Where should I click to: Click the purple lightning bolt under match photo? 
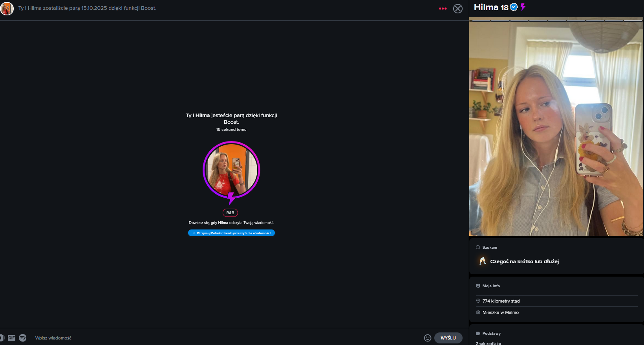click(231, 198)
